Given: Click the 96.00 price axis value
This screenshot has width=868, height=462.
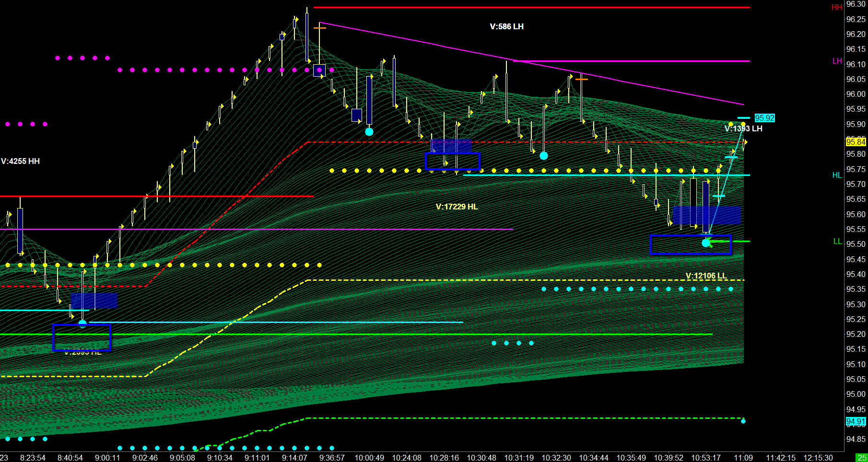Looking at the screenshot, I should pyautogui.click(x=856, y=94).
